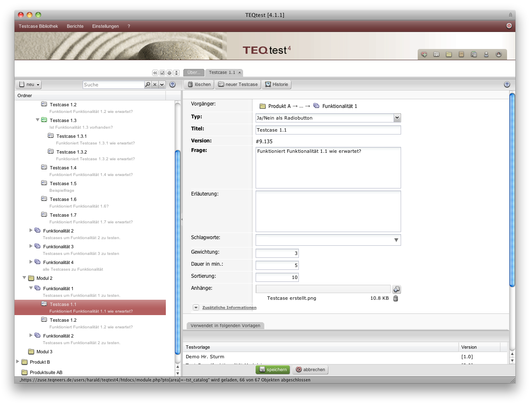
Task: Open the search options dropdown arrow
Action: [x=162, y=84]
